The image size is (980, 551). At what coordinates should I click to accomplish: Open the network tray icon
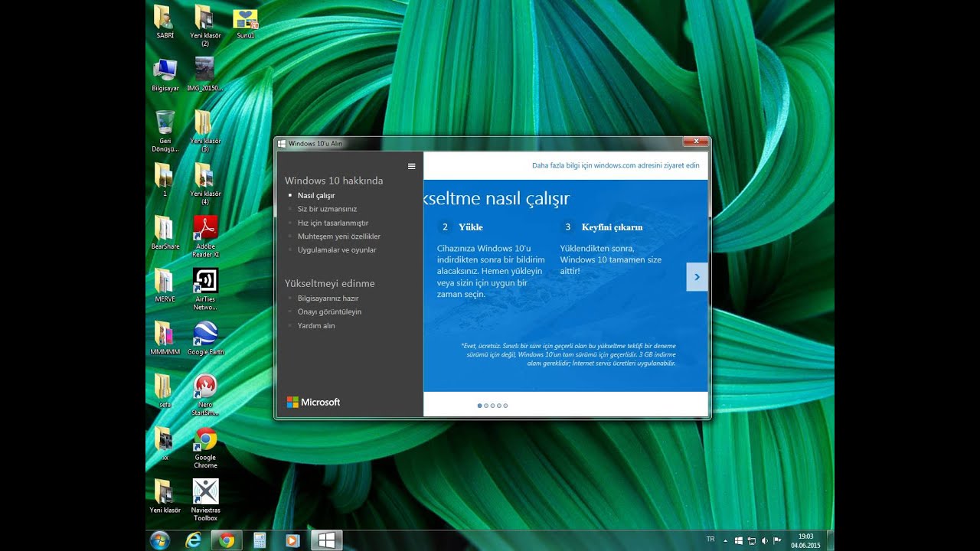pos(752,540)
